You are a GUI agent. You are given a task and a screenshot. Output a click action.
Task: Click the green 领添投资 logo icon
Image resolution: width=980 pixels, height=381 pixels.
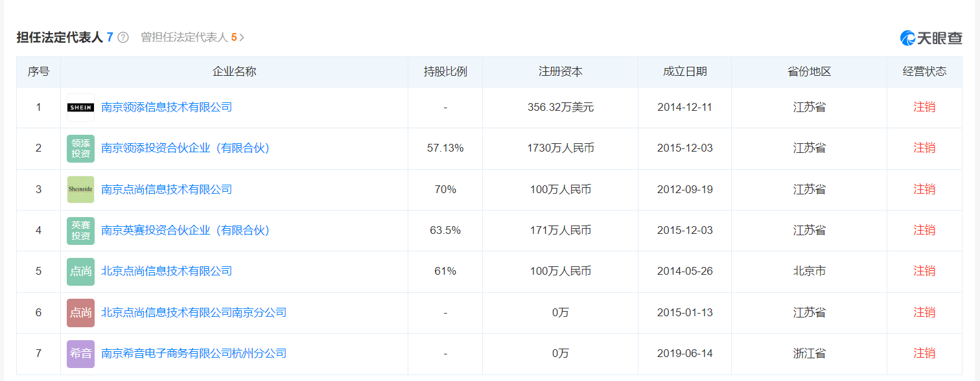coord(80,148)
